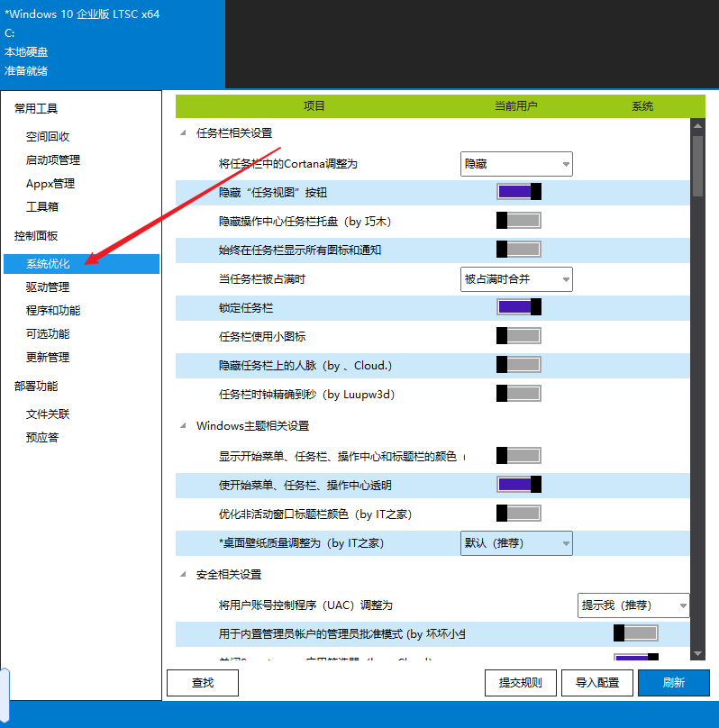Open 启动项管理 in sidebar
719x728 pixels.
click(x=53, y=160)
